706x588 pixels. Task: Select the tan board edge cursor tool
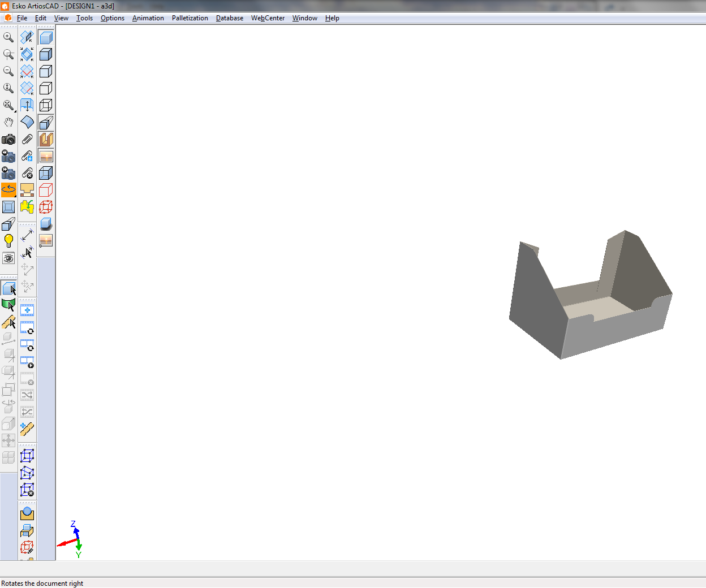(x=8, y=322)
